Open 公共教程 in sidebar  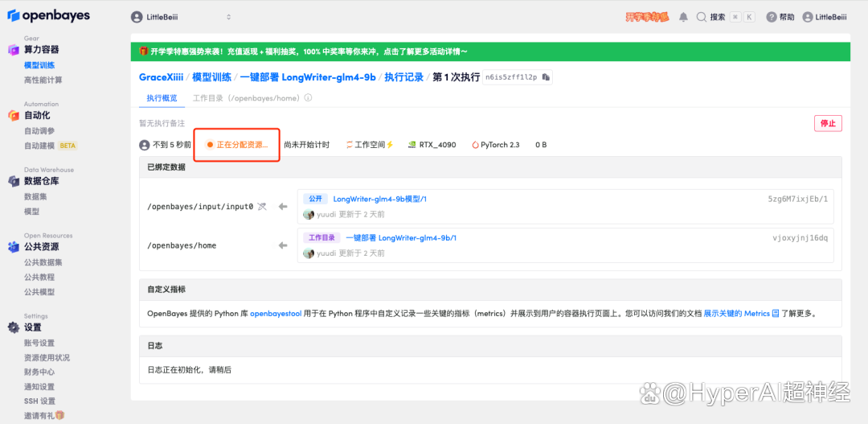[39, 277]
